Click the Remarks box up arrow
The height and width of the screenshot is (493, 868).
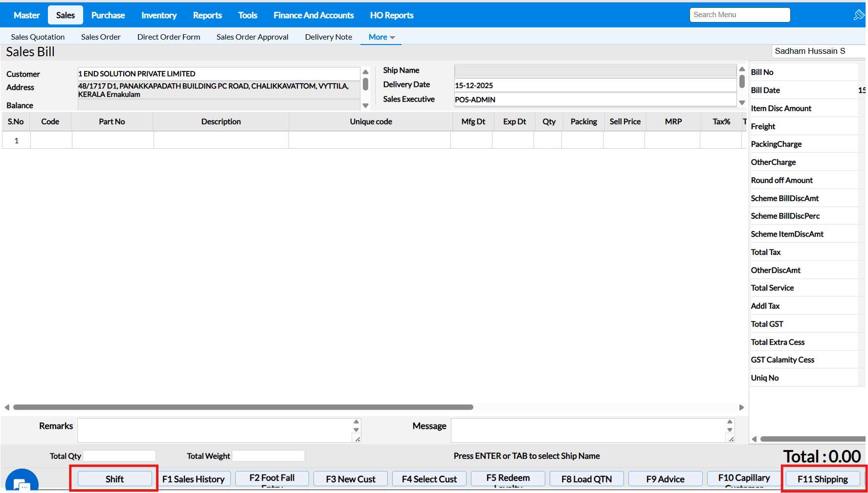tap(356, 422)
